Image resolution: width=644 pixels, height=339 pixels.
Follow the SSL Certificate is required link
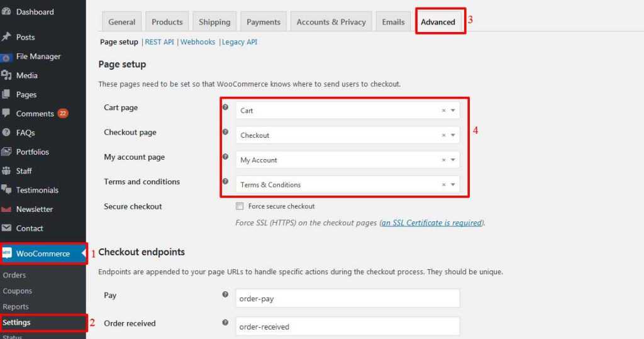point(431,223)
